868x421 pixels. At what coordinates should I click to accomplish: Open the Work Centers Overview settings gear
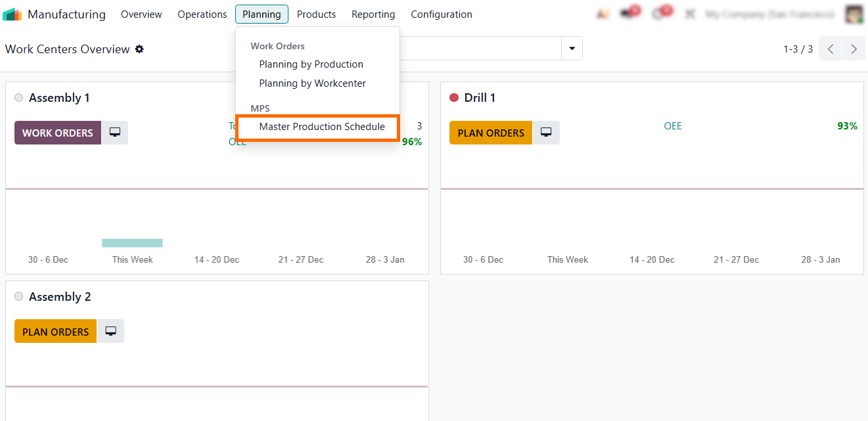click(138, 49)
